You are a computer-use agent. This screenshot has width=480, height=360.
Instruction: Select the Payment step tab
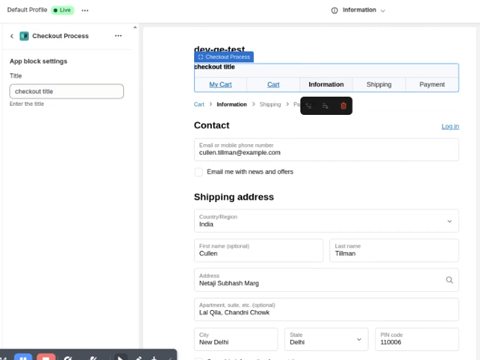click(x=432, y=85)
